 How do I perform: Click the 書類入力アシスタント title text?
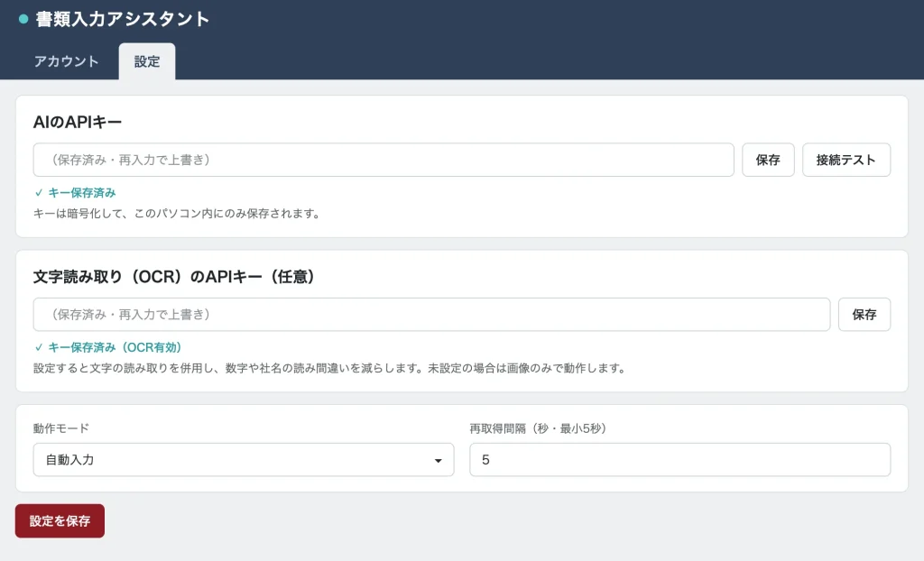click(x=123, y=19)
